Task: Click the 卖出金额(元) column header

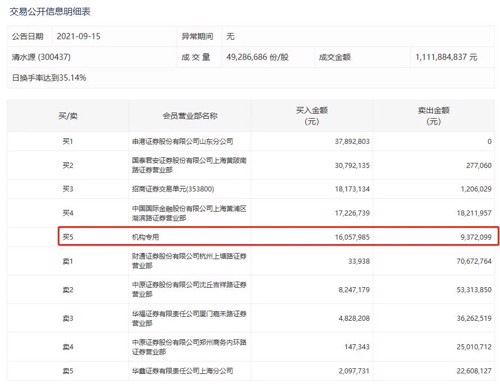Action: click(x=434, y=116)
